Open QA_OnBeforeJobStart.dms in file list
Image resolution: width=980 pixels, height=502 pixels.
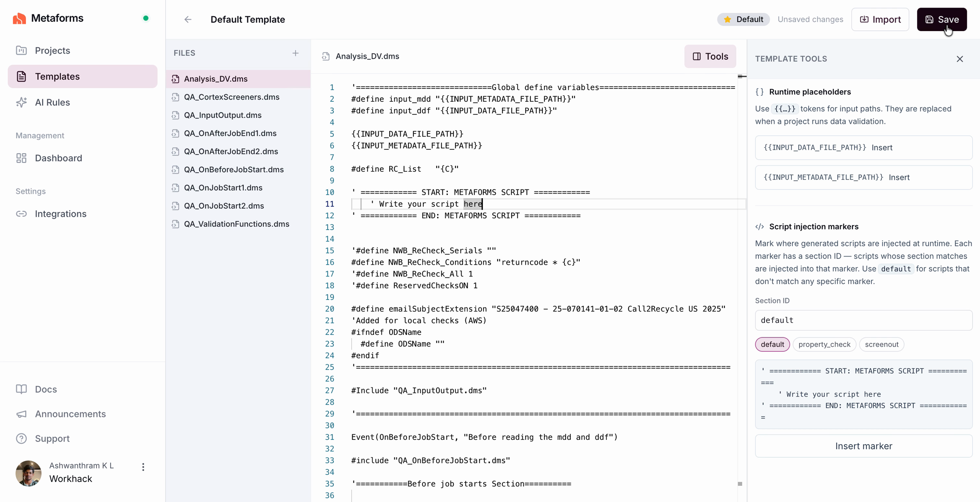(x=234, y=170)
